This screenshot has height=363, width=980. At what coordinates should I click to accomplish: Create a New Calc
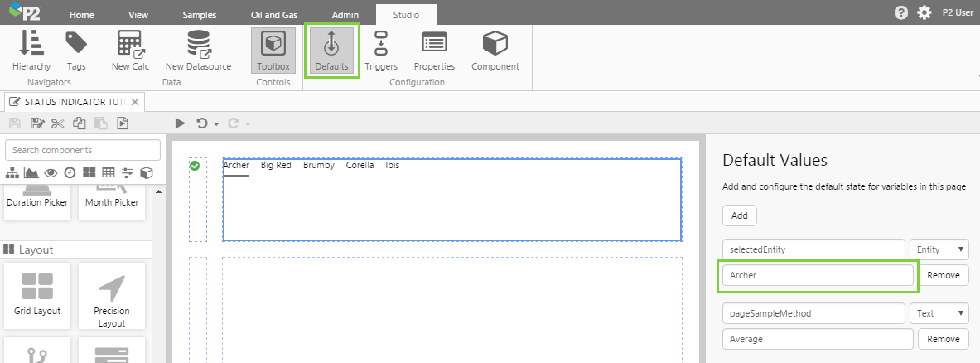pyautogui.click(x=131, y=51)
